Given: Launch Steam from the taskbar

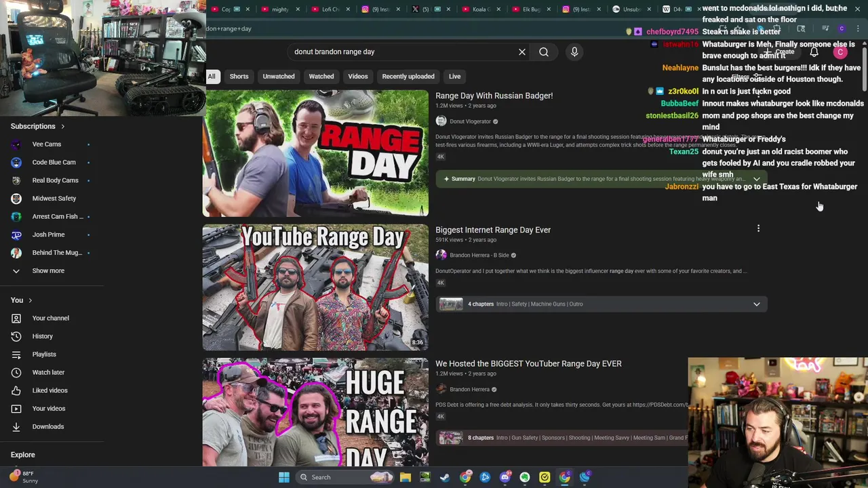Looking at the screenshot, I should pos(445,477).
